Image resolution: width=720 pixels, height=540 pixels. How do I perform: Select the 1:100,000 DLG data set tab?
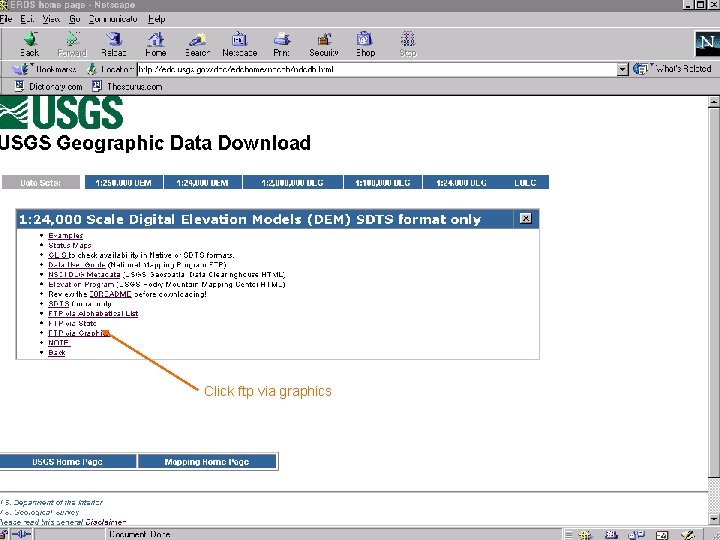coord(382,182)
